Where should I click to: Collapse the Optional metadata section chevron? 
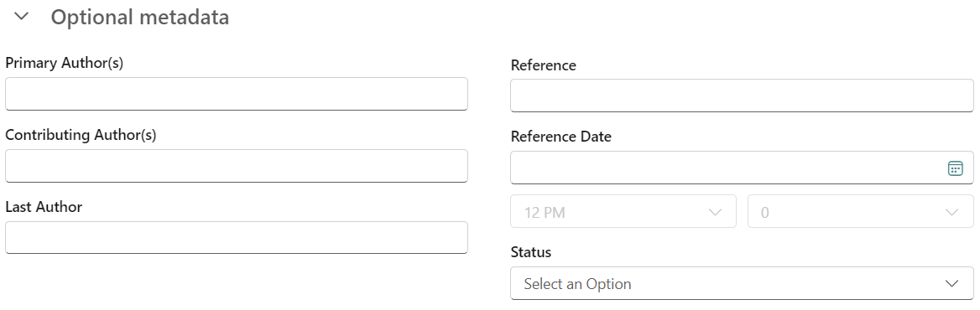click(x=21, y=17)
